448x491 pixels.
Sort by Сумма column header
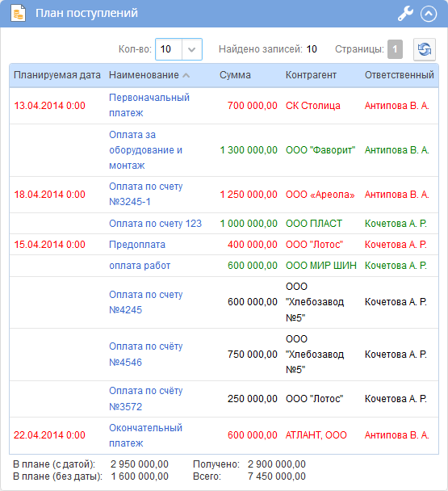(235, 75)
